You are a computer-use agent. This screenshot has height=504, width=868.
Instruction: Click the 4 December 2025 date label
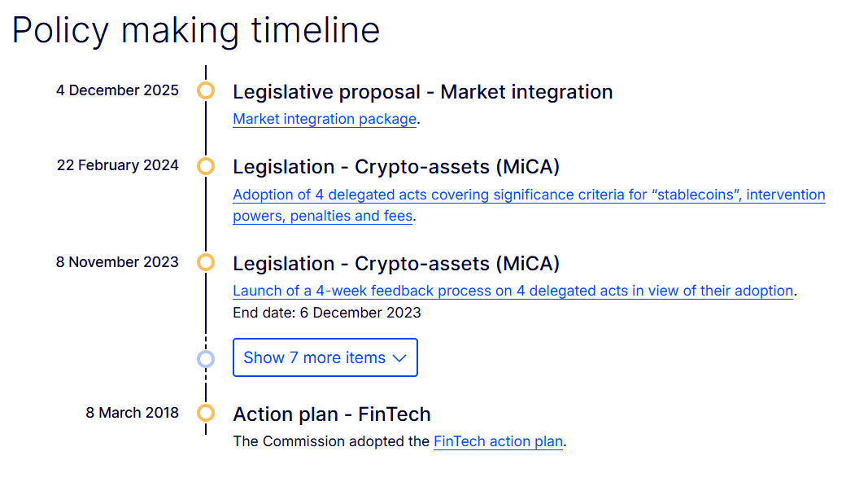(x=117, y=90)
